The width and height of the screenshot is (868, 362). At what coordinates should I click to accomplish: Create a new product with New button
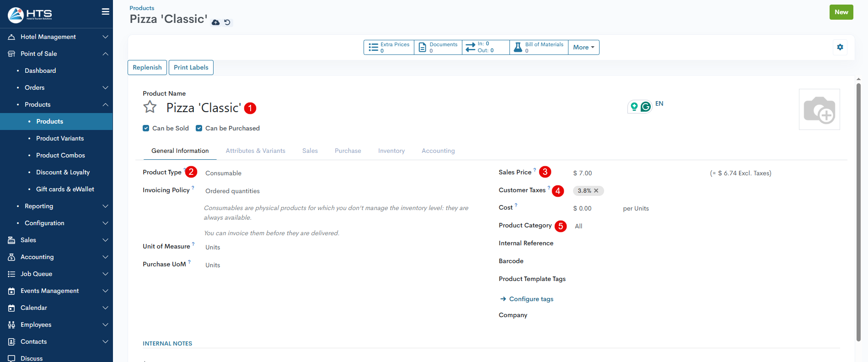click(841, 12)
